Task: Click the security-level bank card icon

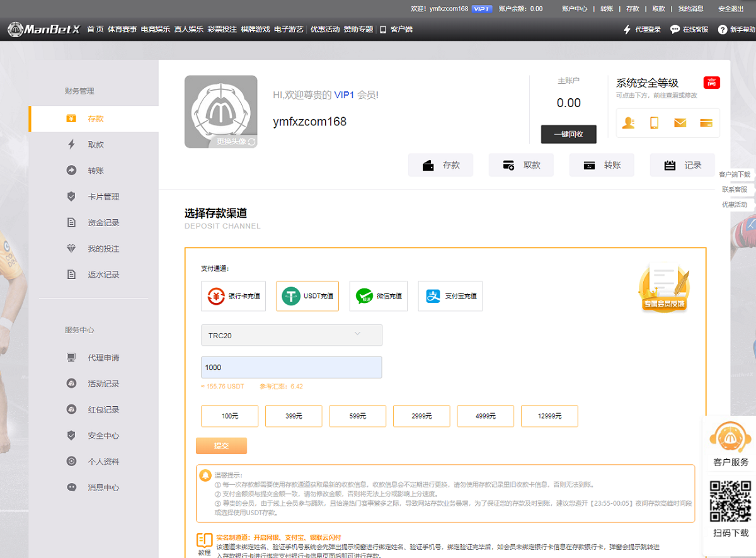Action: click(x=706, y=123)
